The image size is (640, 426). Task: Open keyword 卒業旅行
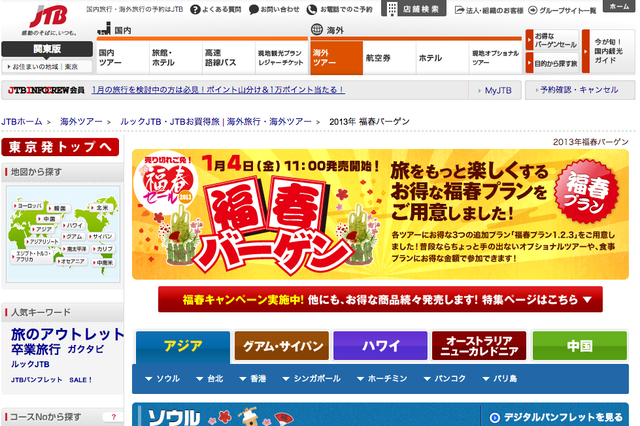[x=36, y=349]
